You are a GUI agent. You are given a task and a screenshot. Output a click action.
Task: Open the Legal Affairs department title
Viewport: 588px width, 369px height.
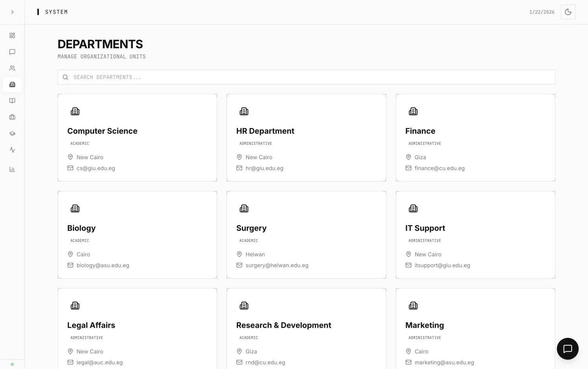point(91,325)
